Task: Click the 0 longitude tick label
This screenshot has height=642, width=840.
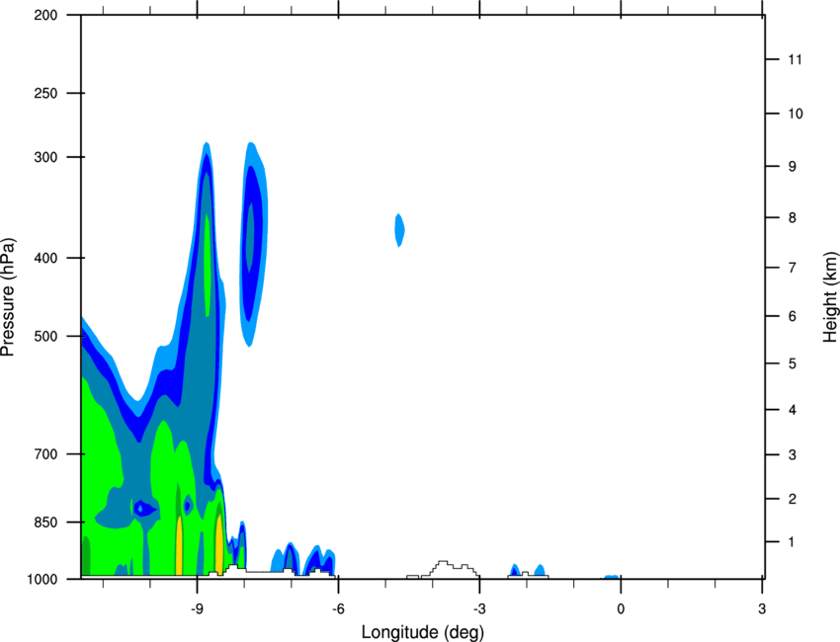Action: [x=621, y=608]
